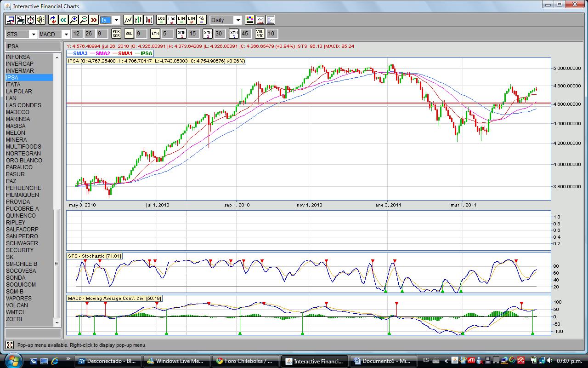Click the chart-with-histogram layout icon
This screenshot has height=368, width=588.
click(260, 20)
